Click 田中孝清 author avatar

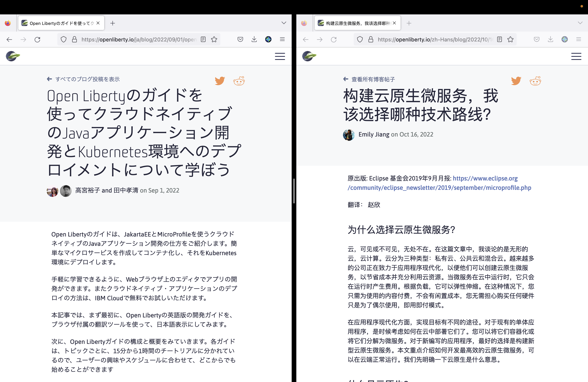point(66,191)
